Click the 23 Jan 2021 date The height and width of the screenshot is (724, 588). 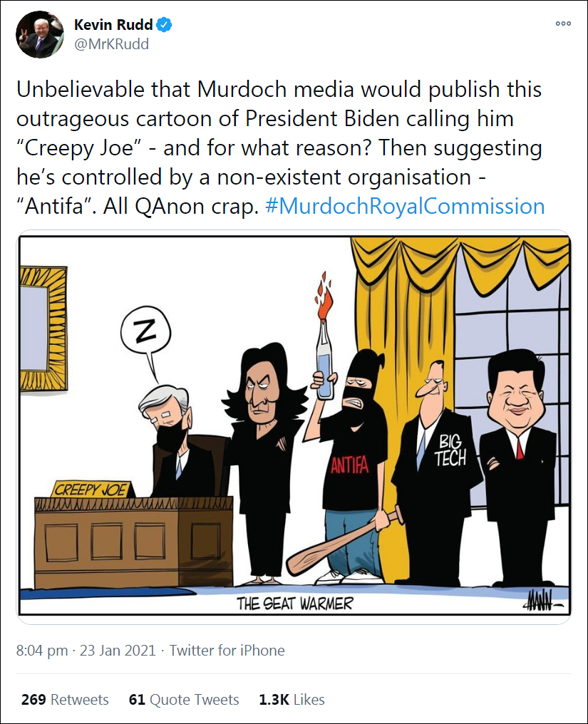click(x=118, y=650)
